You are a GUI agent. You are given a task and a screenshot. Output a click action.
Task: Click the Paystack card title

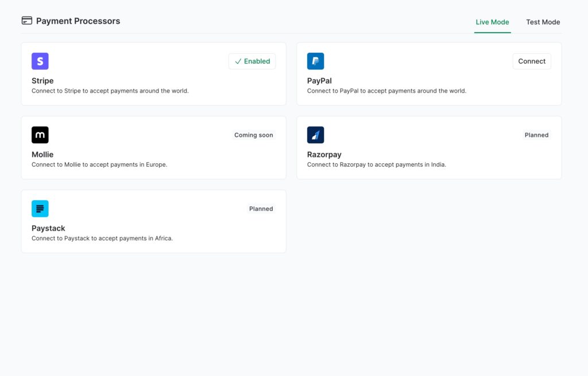click(48, 228)
